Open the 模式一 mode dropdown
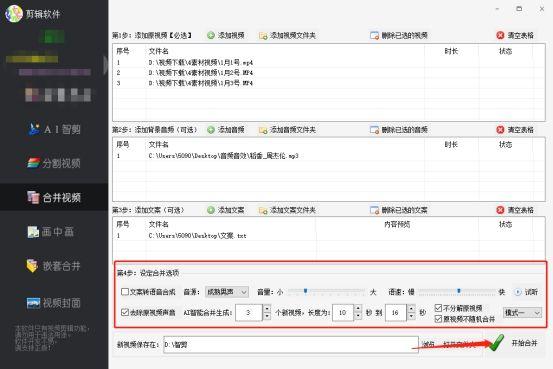The width and height of the screenshot is (553, 369). point(522,313)
